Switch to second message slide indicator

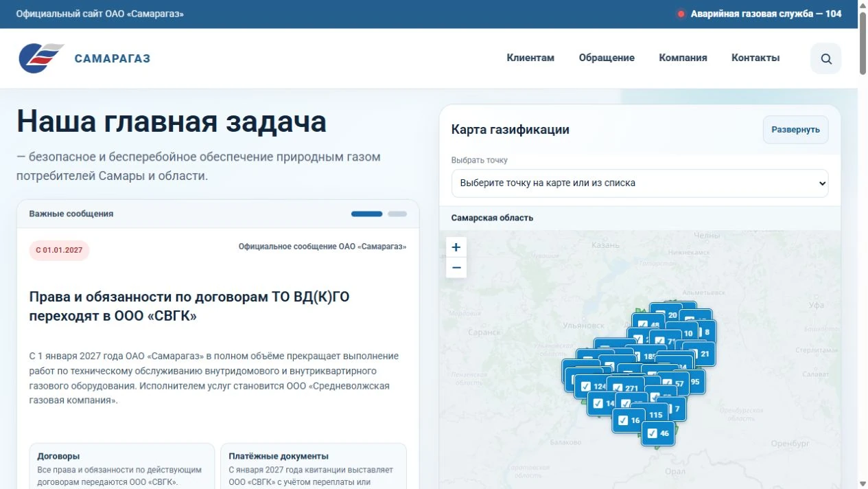(397, 214)
